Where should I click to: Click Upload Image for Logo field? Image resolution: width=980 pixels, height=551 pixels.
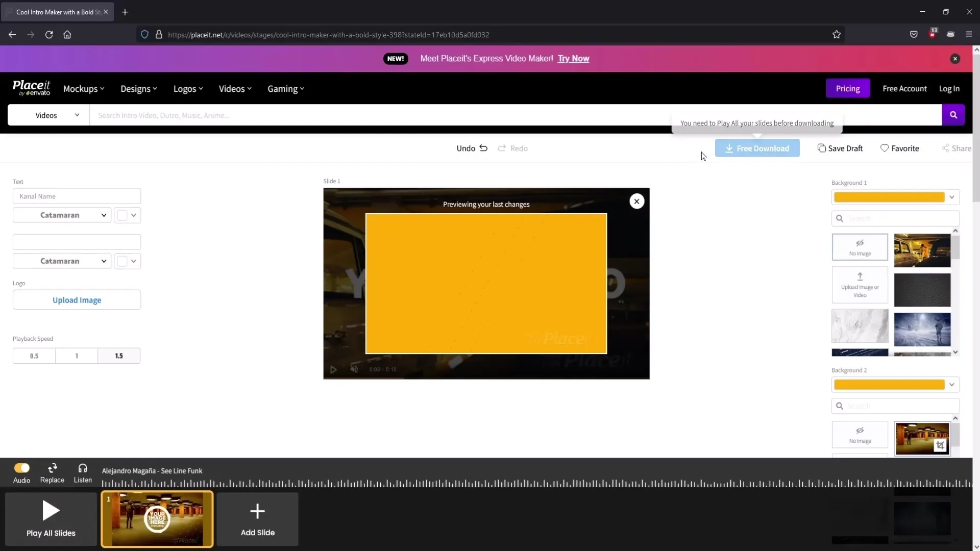(x=76, y=300)
